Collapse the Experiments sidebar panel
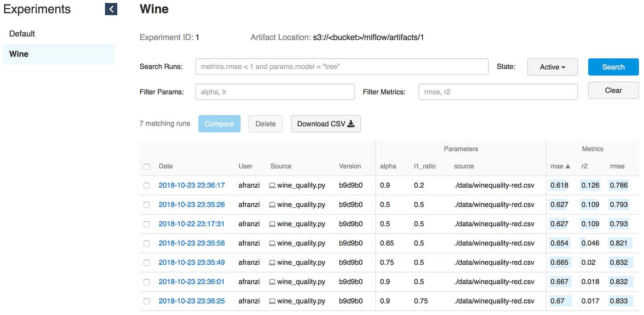Viewport: 644px width, 315px height. tap(110, 9)
